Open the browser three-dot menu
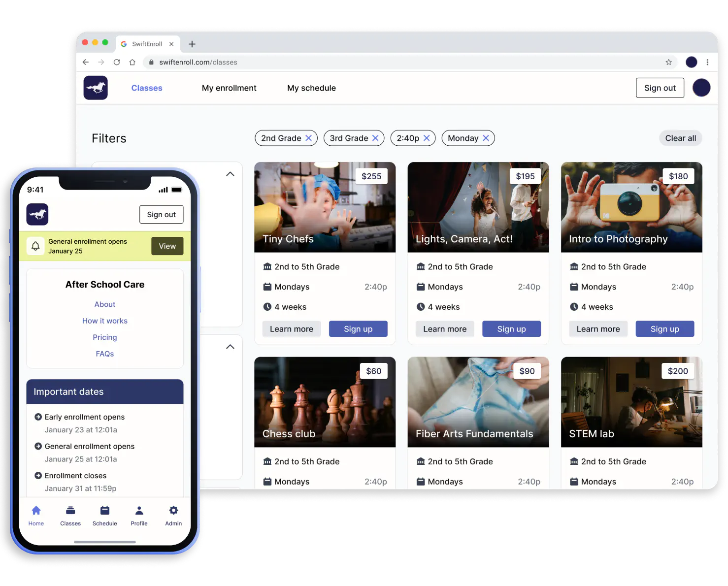Viewport: 728px width, 586px height. point(707,62)
